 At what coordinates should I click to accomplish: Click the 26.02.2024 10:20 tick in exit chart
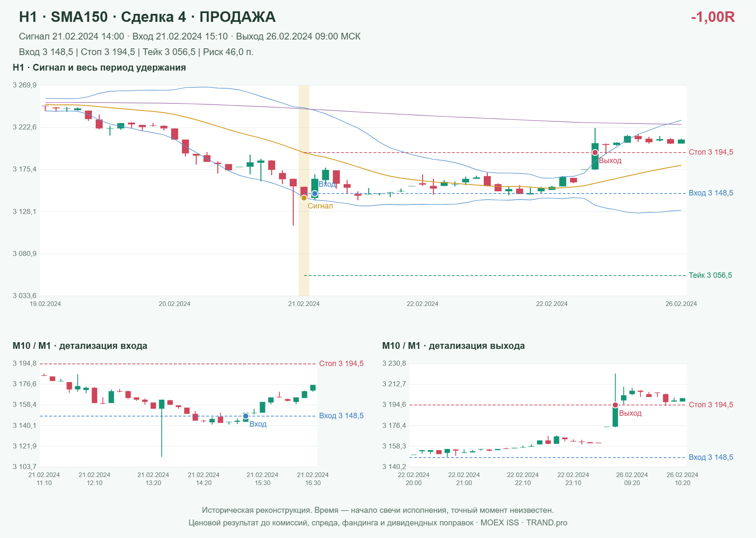coord(682,479)
